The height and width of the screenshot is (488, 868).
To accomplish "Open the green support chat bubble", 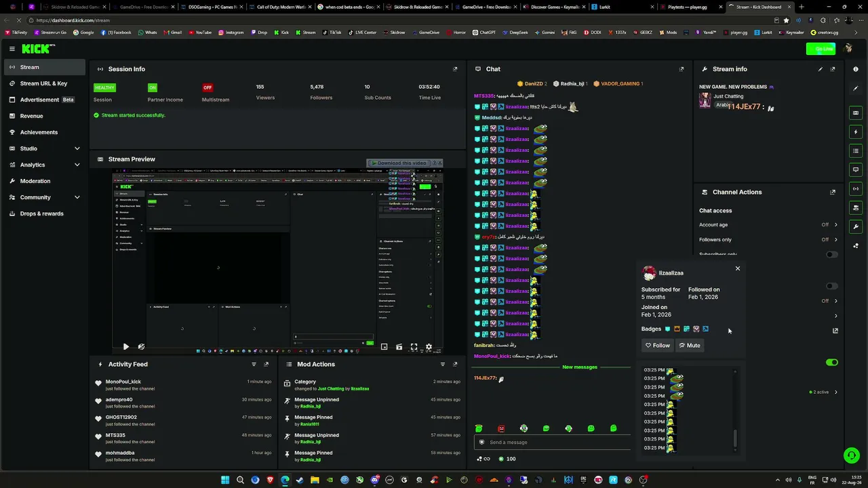I will [852, 455].
